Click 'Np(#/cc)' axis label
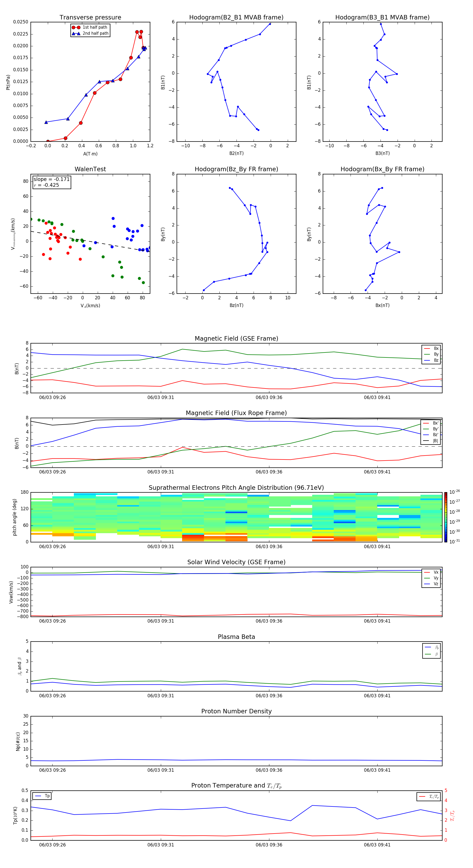 pyautogui.click(x=18, y=741)
